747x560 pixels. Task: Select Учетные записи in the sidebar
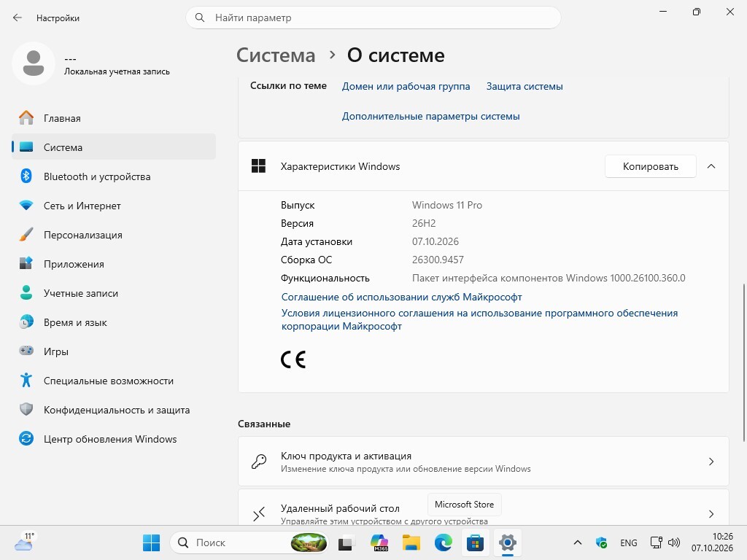click(113, 293)
